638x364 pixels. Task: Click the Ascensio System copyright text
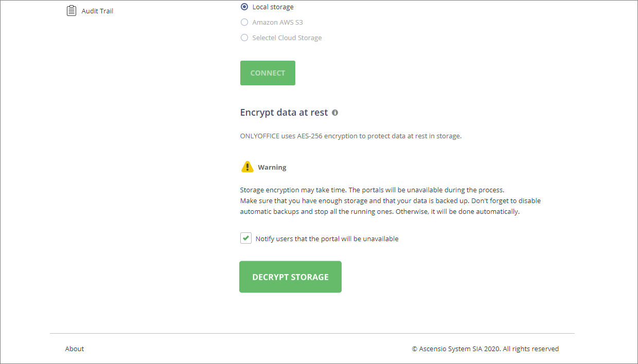click(x=485, y=349)
